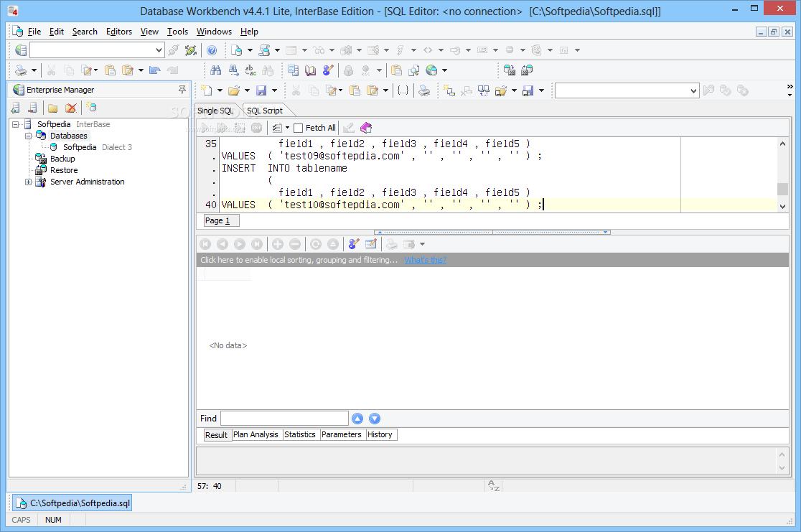Click the Find previous up-arrow button
Image resolution: width=801 pixels, height=532 pixels.
(357, 419)
